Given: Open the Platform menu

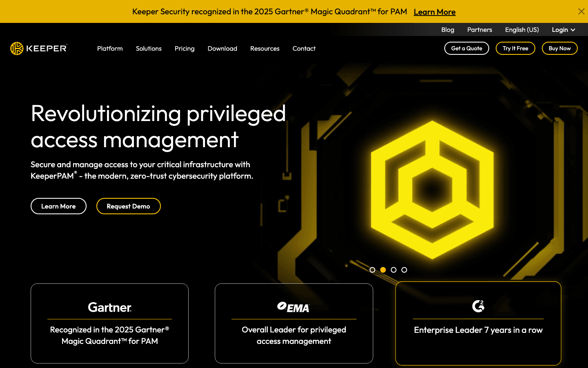Looking at the screenshot, I should tap(109, 48).
